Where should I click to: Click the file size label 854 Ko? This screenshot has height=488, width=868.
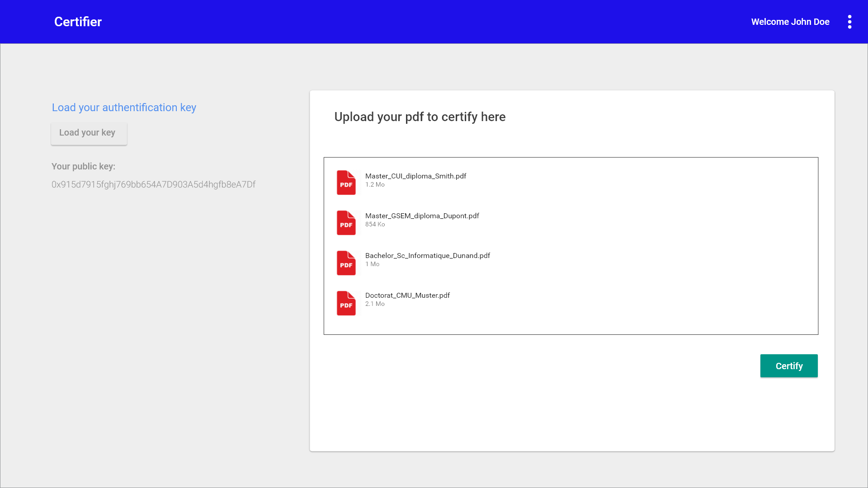coord(375,224)
